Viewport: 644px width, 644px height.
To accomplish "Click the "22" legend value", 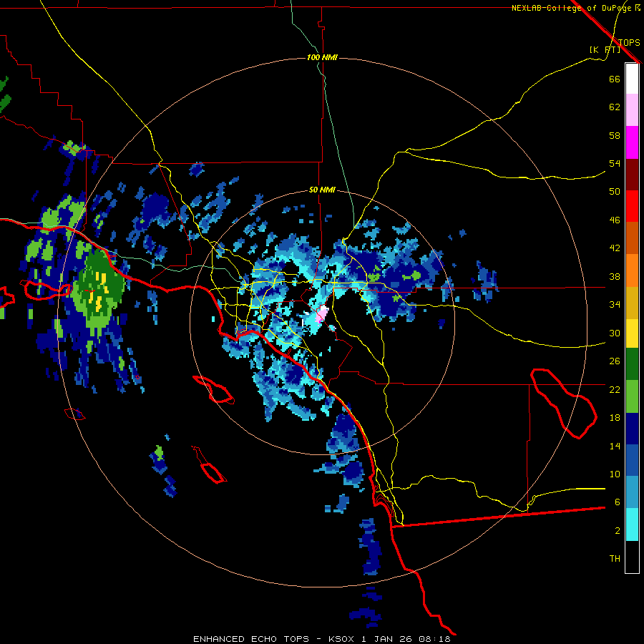I will coord(615,389).
